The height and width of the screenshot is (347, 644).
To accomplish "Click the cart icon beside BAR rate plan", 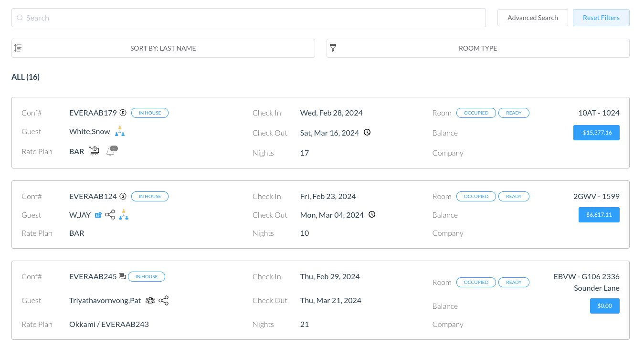I will [94, 151].
